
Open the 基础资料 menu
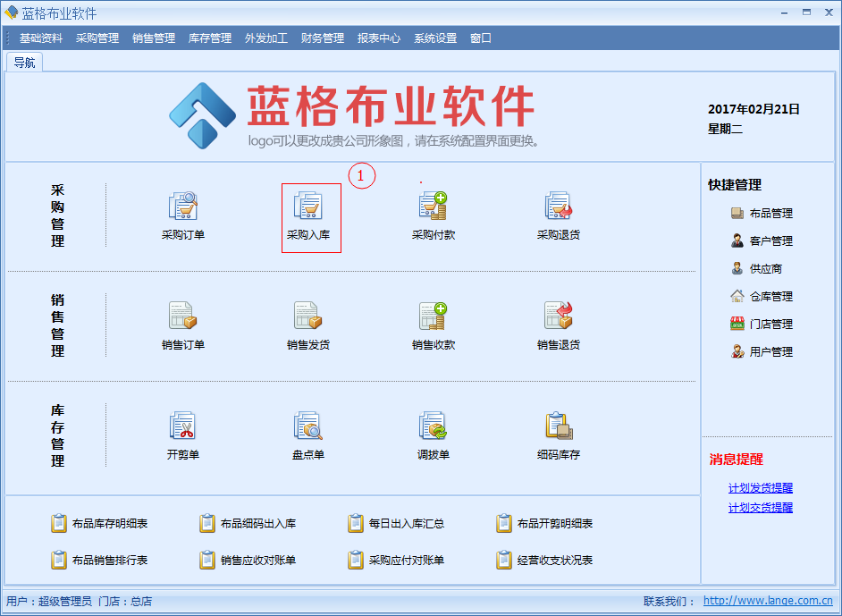(41, 38)
